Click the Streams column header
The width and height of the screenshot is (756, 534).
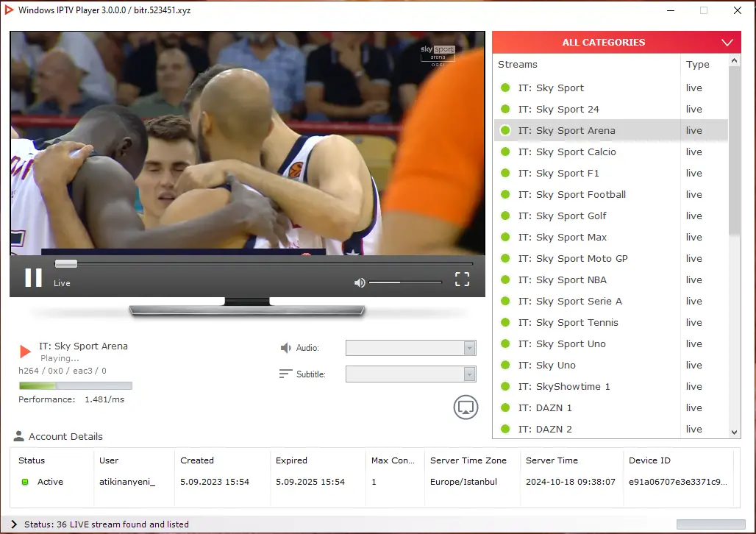(x=587, y=65)
